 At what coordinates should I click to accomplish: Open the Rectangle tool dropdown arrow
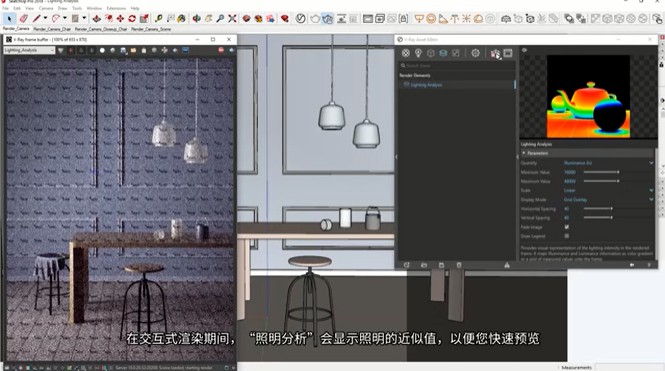(x=84, y=18)
